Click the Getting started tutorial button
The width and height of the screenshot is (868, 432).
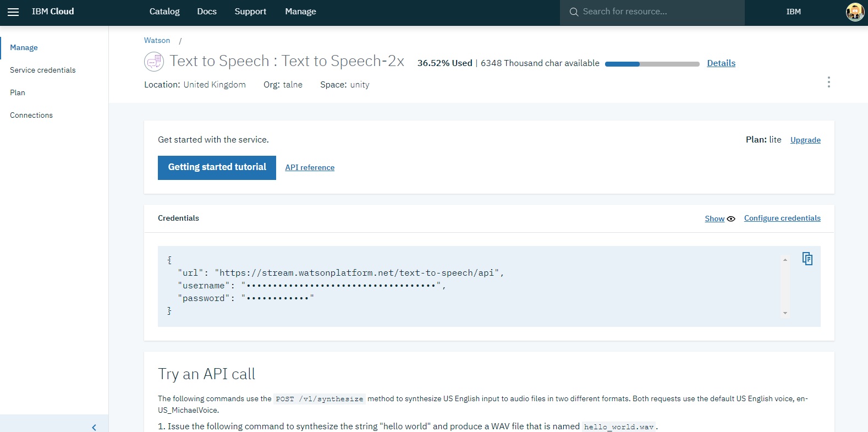[x=217, y=167]
